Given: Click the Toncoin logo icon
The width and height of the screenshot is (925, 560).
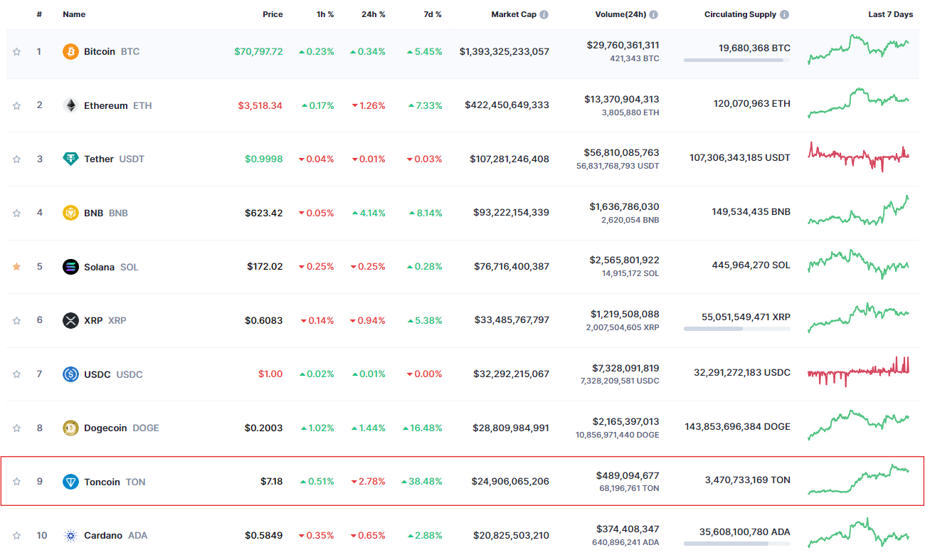Looking at the screenshot, I should 70,482.
